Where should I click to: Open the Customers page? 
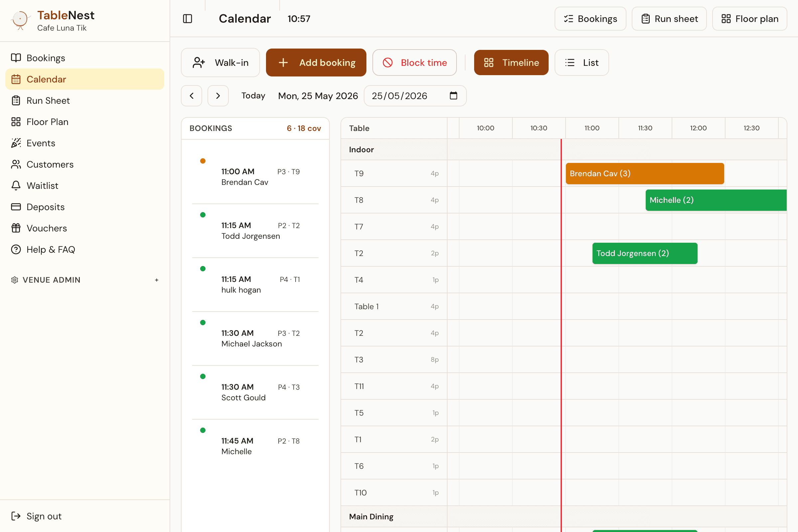click(85, 165)
